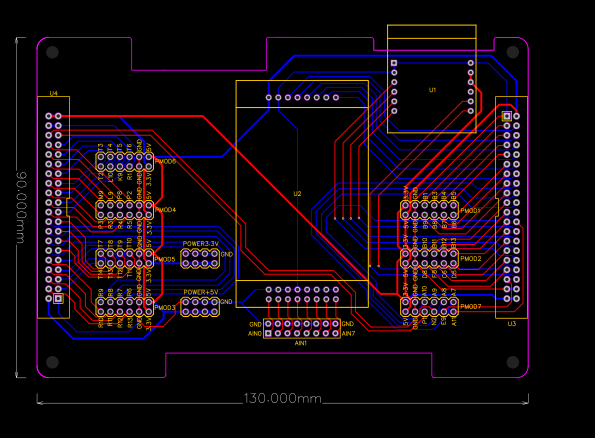Click GND text beside POWER3.3V header
595x438 pixels.
[x=227, y=254]
